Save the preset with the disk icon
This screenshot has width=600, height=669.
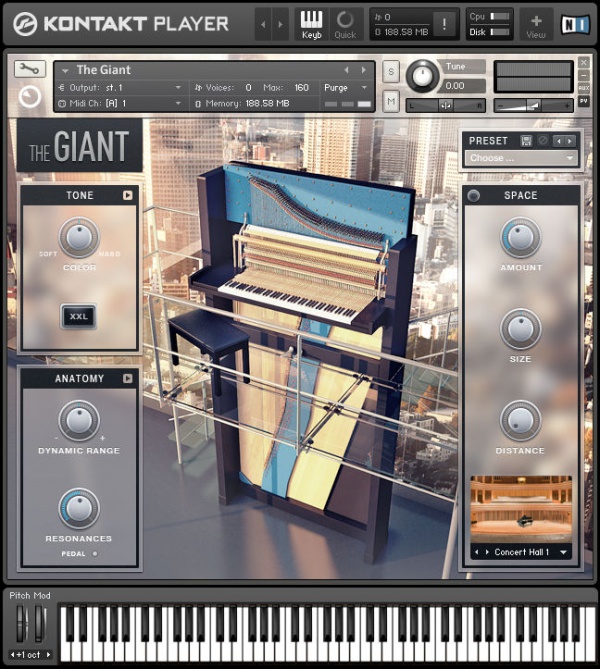(526, 141)
